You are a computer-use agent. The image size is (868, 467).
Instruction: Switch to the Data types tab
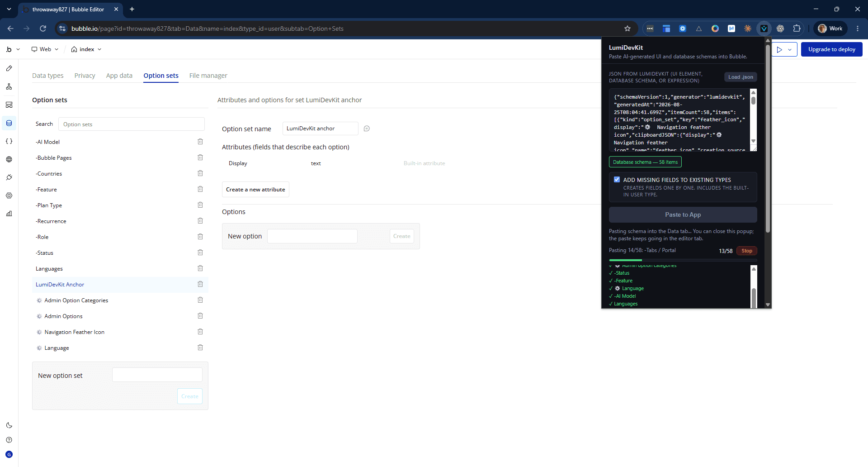[48, 76]
